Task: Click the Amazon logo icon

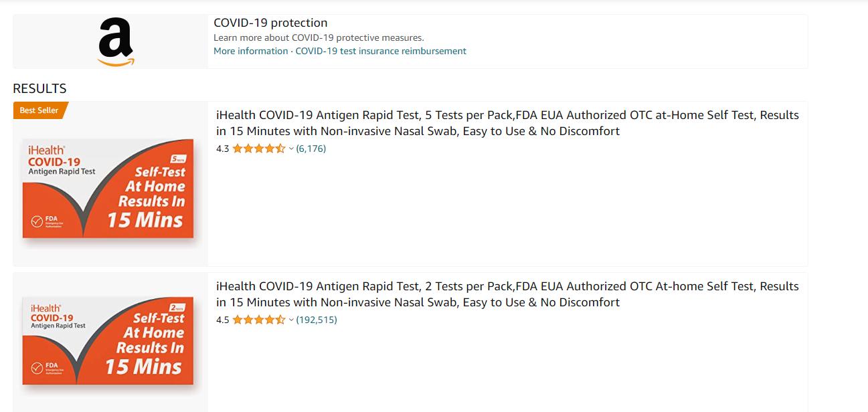Action: pos(116,41)
